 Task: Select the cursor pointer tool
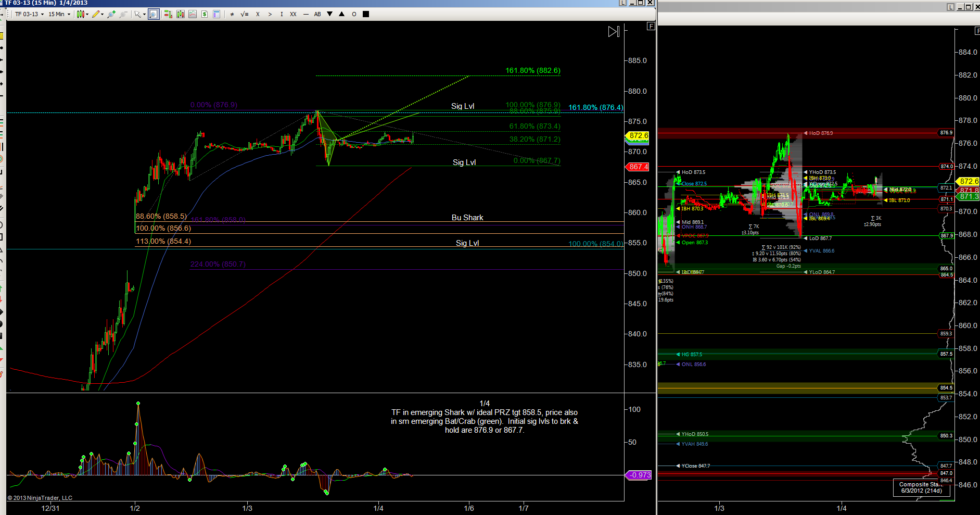point(138,14)
